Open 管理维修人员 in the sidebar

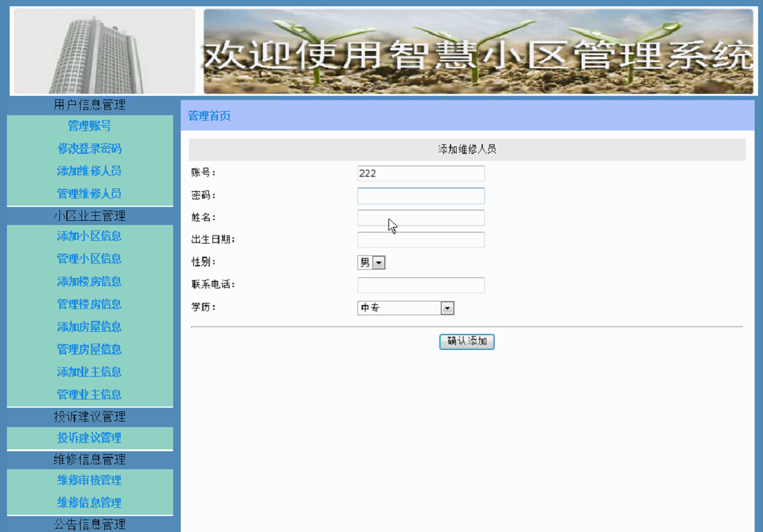(89, 194)
